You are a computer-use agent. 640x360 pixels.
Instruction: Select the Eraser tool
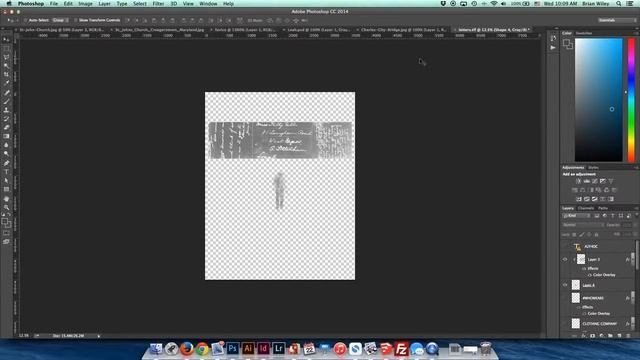pyautogui.click(x=6, y=128)
